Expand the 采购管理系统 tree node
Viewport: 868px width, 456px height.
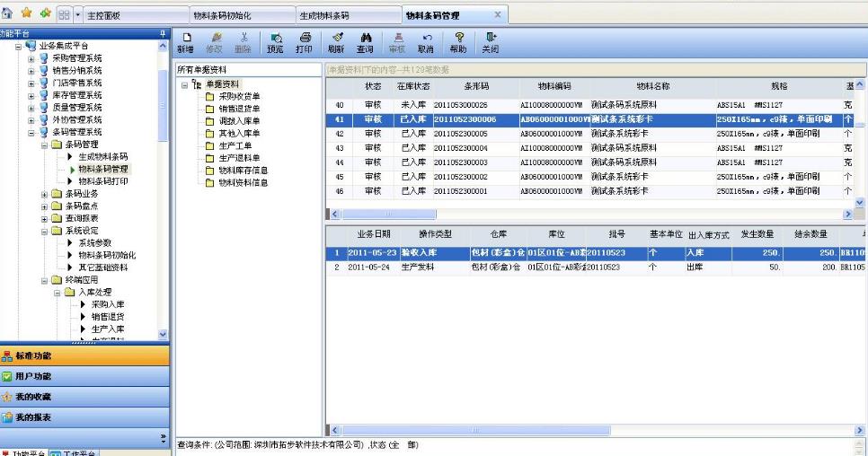pyautogui.click(x=31, y=57)
